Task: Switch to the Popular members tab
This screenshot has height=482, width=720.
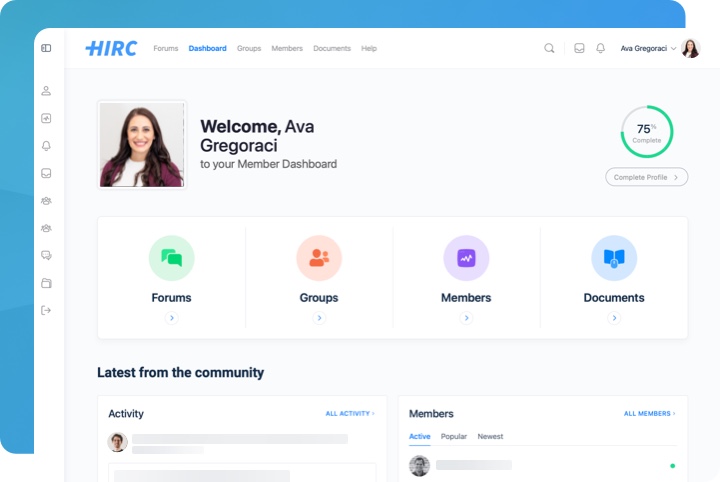Action: click(454, 437)
